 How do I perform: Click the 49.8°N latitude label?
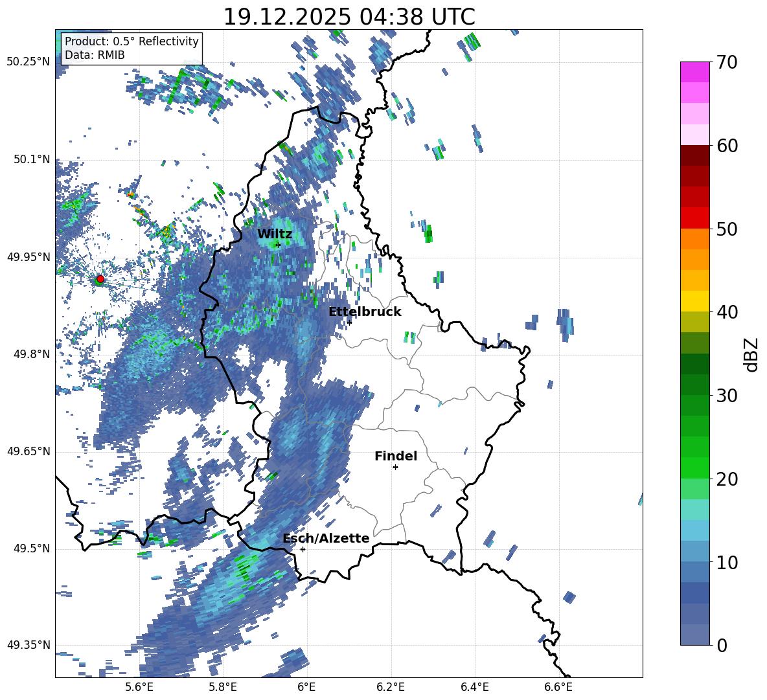[x=31, y=354]
